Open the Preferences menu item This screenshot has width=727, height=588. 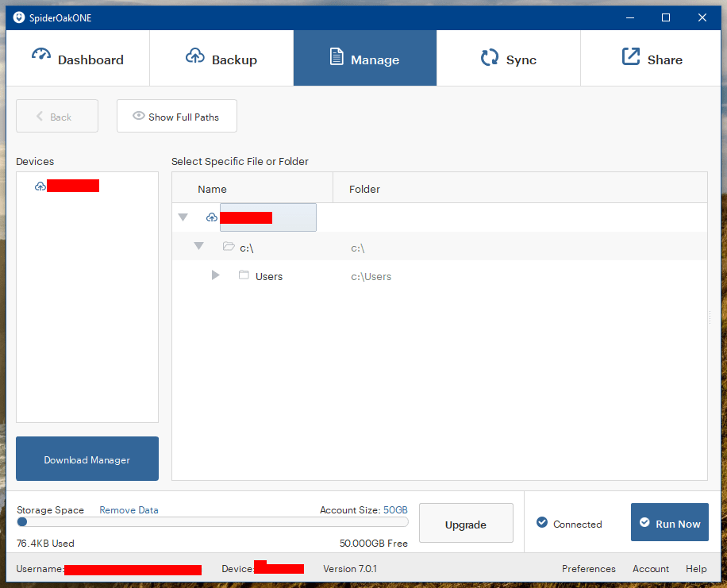pos(589,568)
